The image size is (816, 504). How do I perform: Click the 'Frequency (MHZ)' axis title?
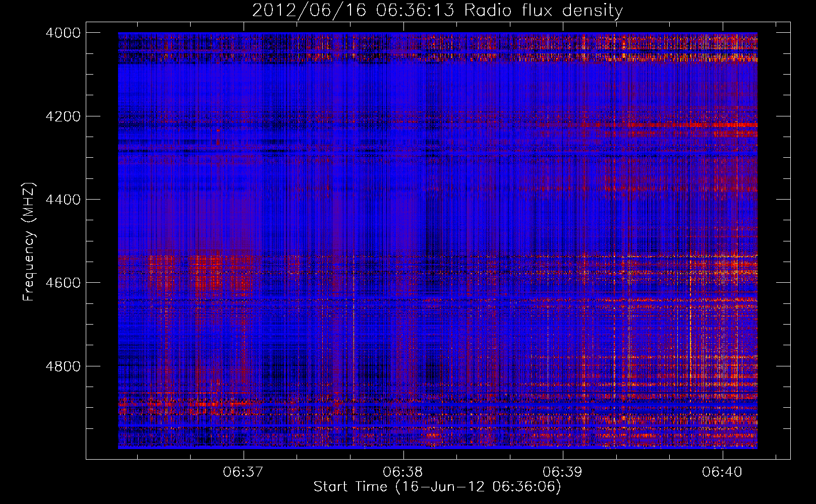pyautogui.click(x=29, y=242)
